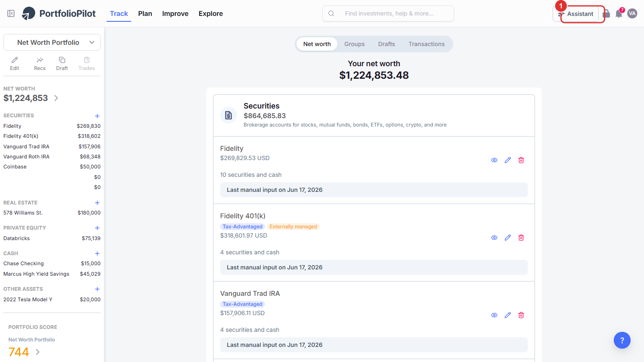
Task: Expand portfolio score 744 chevron
Action: 38,352
